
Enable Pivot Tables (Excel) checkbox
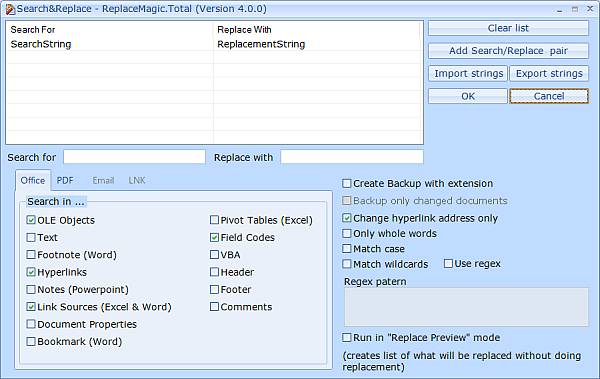(x=214, y=220)
